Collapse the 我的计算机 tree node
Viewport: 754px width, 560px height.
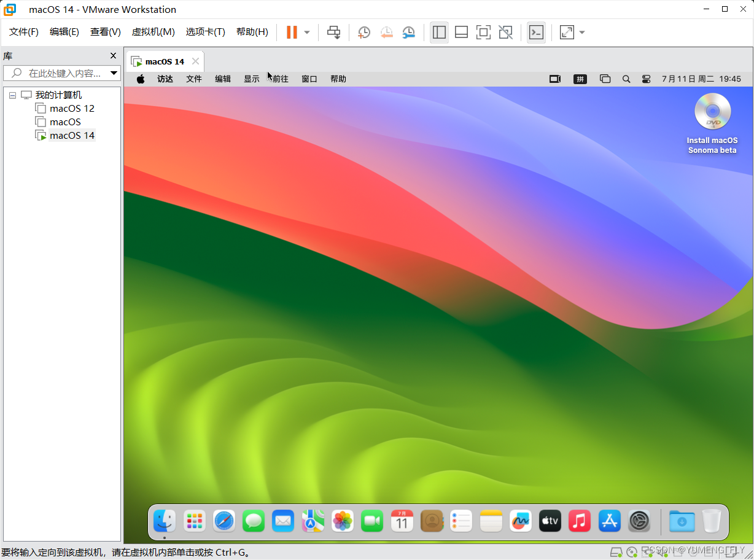coord(12,95)
